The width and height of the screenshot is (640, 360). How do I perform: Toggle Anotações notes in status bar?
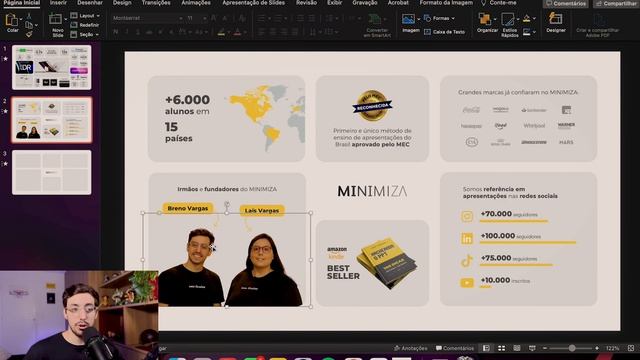click(410, 348)
